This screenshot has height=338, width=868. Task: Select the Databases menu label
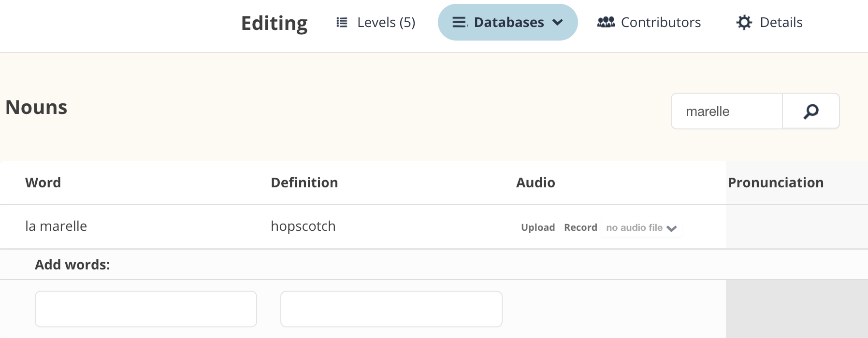(x=508, y=23)
